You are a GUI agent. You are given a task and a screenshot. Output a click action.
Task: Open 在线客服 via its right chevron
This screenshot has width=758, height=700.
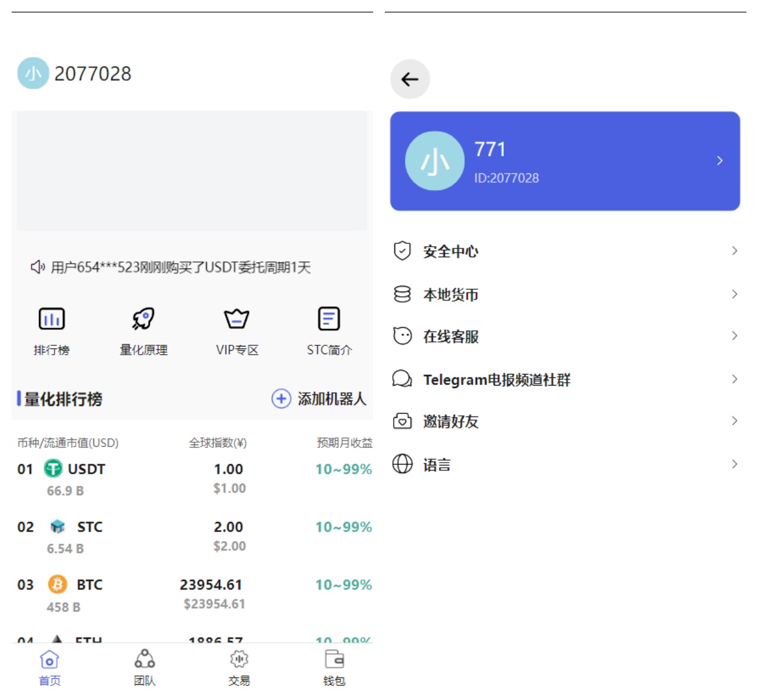735,335
